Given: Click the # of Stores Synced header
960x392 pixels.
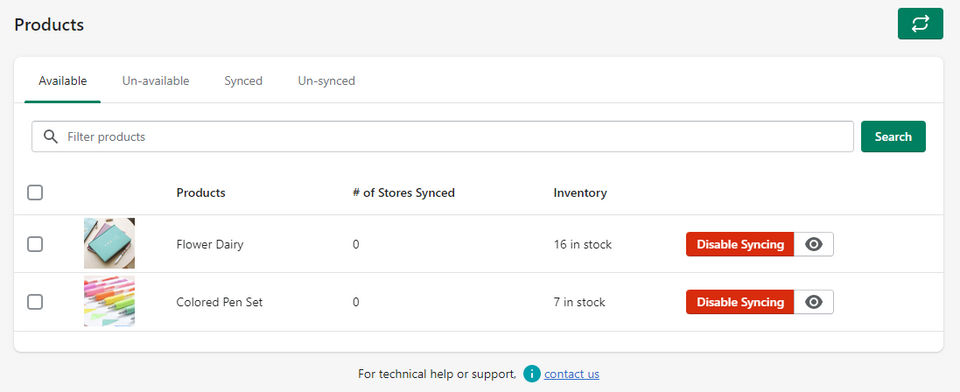Looking at the screenshot, I should [x=403, y=193].
